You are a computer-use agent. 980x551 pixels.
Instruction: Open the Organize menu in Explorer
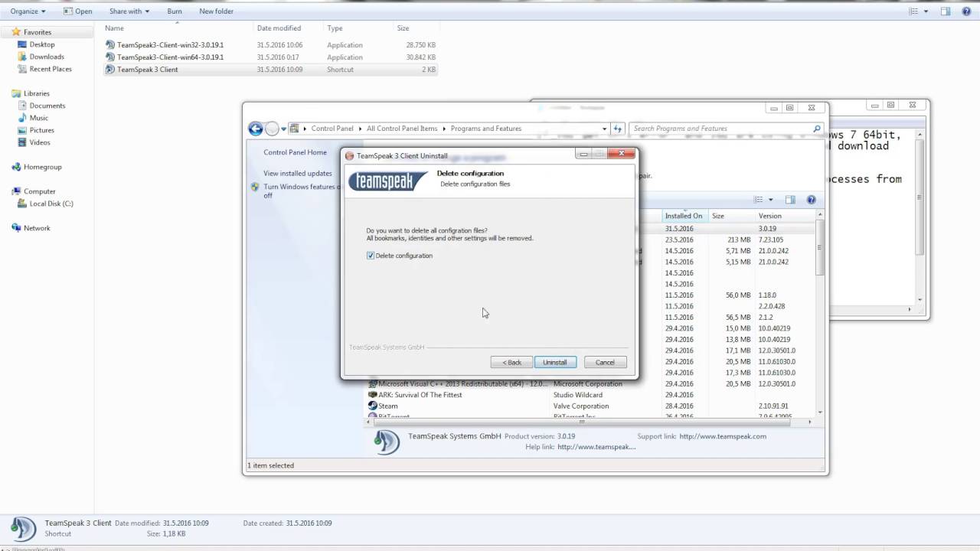coord(28,11)
